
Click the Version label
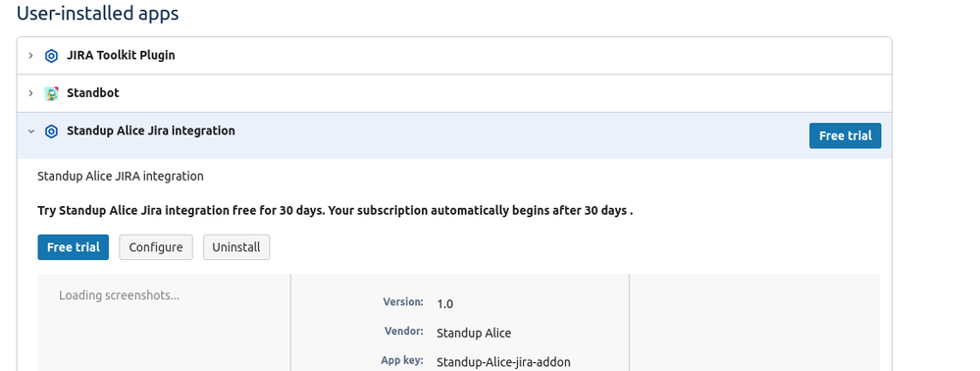click(x=403, y=301)
